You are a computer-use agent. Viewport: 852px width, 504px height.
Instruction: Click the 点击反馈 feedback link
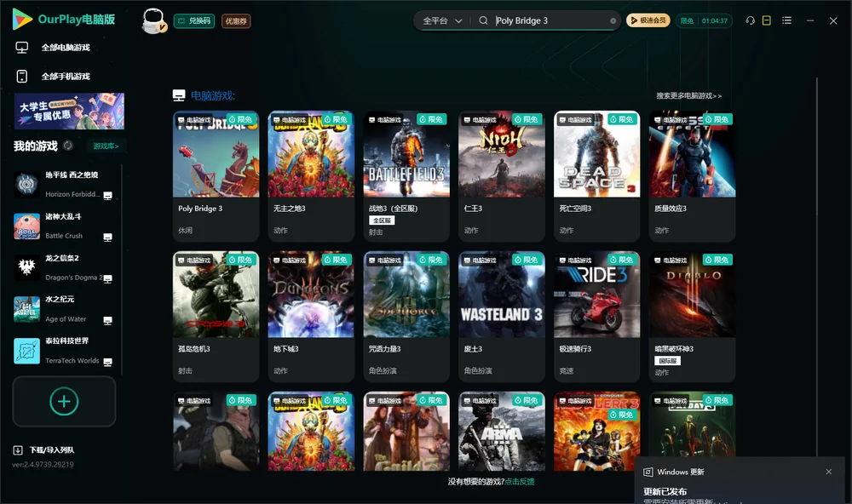point(520,481)
